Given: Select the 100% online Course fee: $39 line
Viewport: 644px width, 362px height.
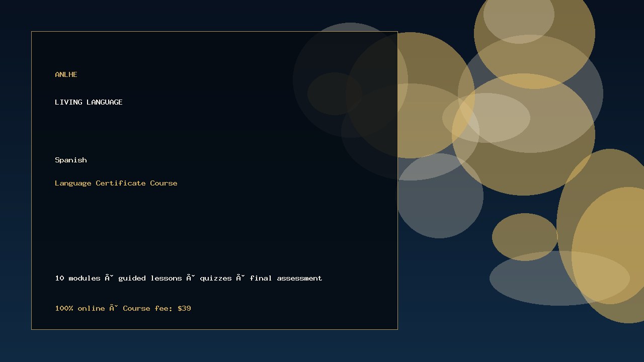Looking at the screenshot, I should coord(123,308).
